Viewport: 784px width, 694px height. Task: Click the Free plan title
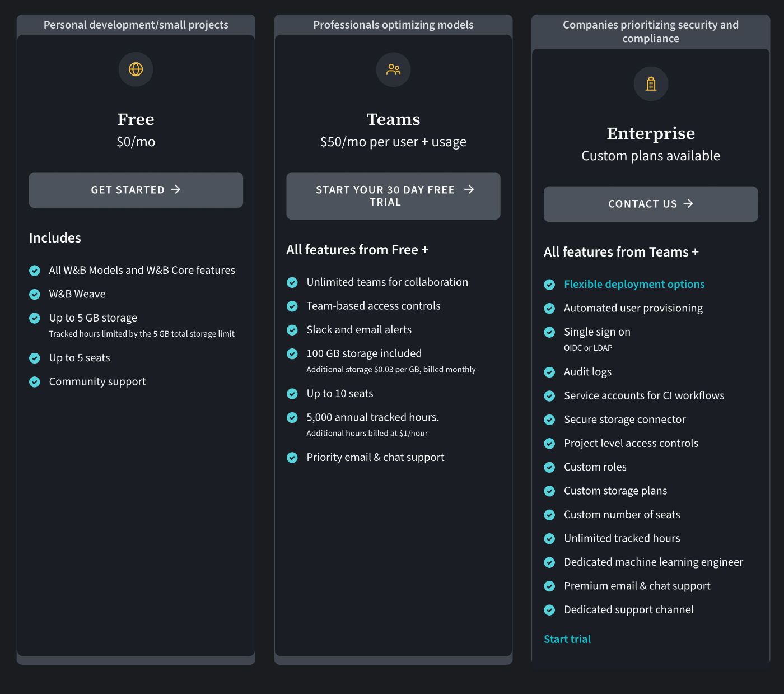click(136, 119)
